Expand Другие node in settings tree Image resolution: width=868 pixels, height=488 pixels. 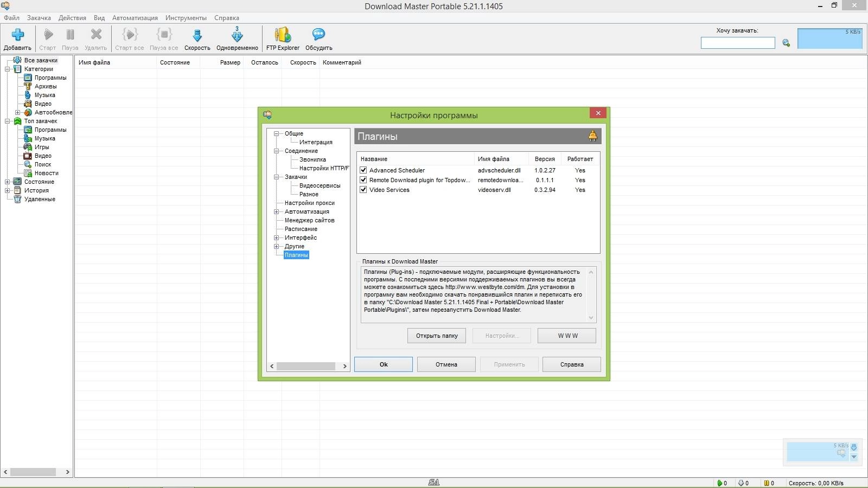276,246
